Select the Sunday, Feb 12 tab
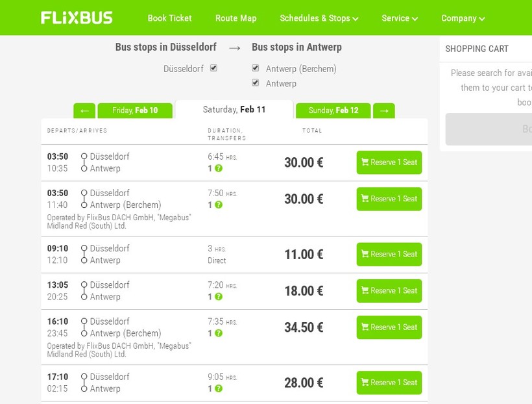The image size is (532, 404). click(333, 111)
